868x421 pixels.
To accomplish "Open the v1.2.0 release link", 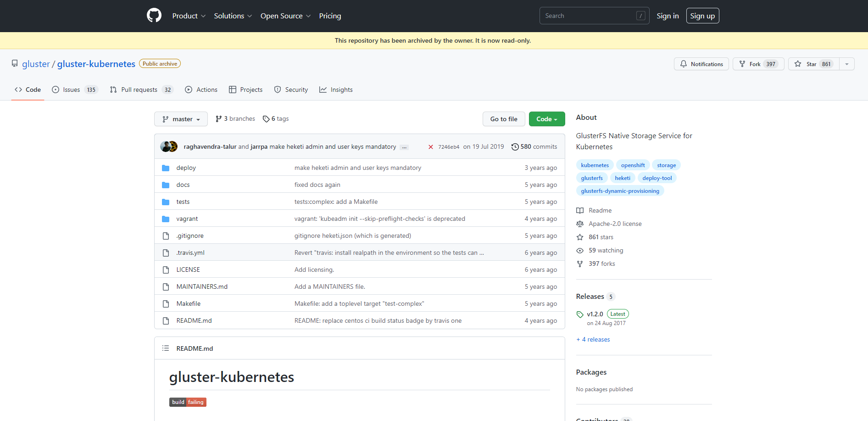I will point(595,314).
